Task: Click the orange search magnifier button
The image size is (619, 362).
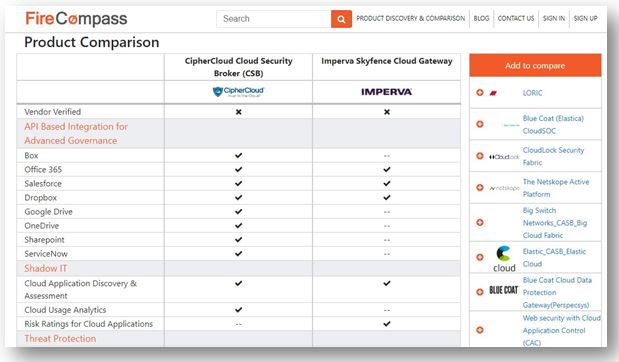Action: 341,19
